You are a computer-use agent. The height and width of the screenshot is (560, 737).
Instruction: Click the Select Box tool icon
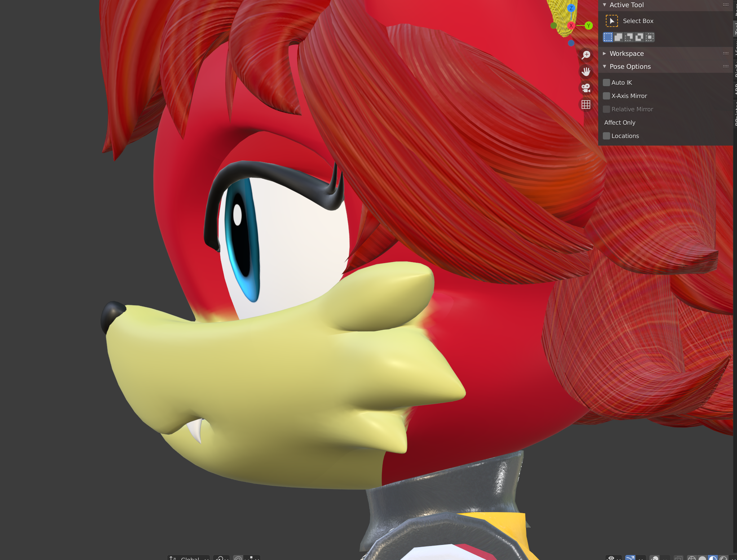[612, 21]
